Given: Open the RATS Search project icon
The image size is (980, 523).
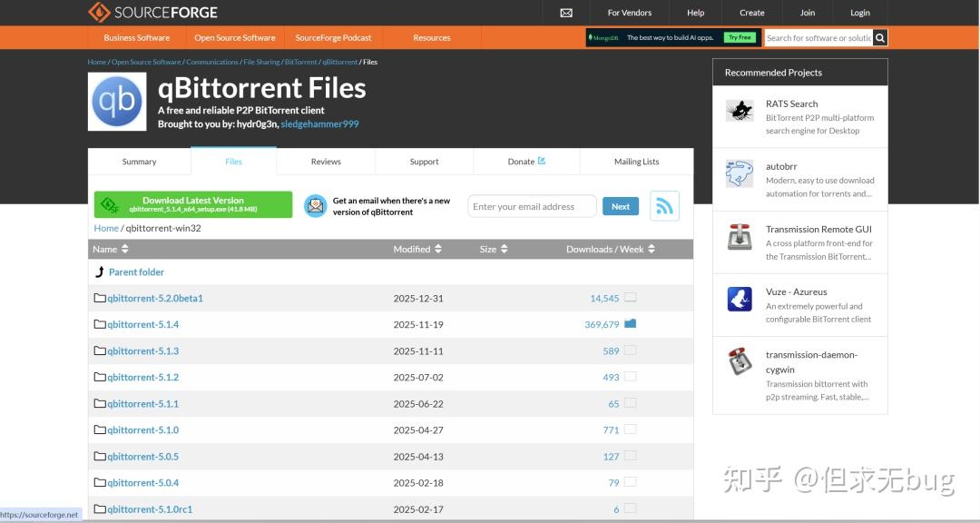Looking at the screenshot, I should (x=740, y=111).
